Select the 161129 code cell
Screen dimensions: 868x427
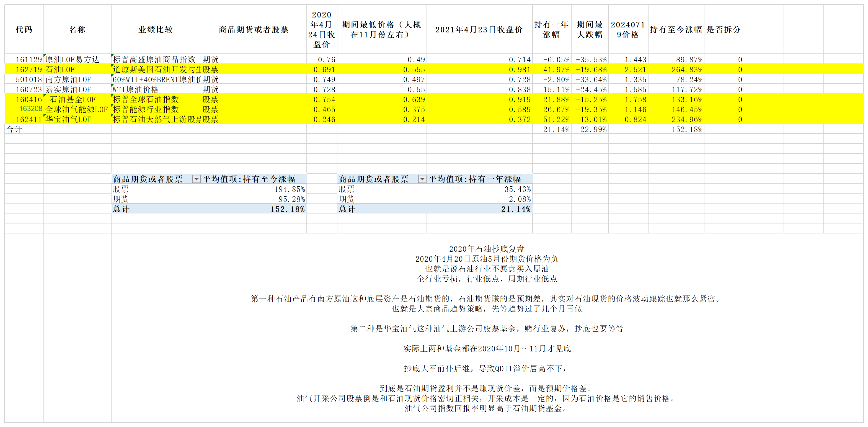29,60
